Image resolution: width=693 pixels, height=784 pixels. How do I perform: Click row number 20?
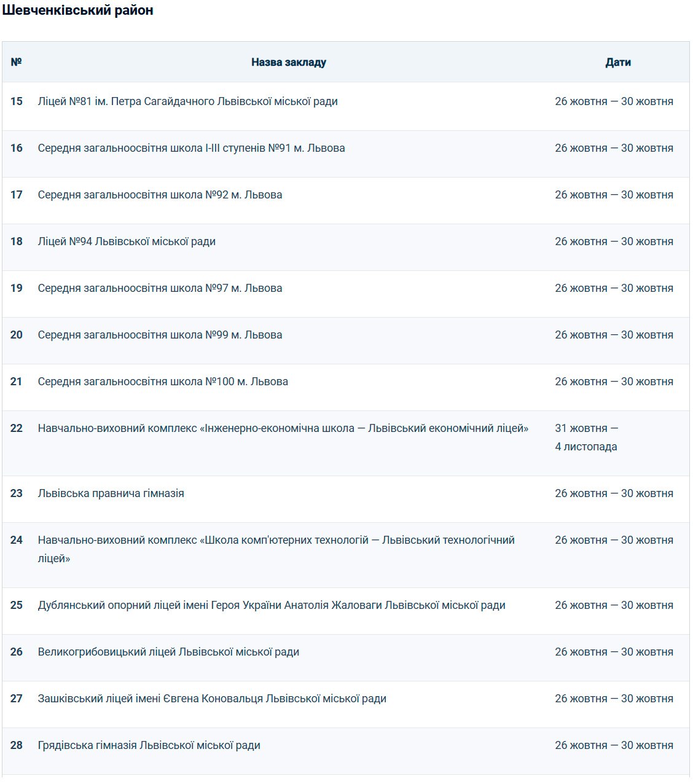tap(17, 335)
